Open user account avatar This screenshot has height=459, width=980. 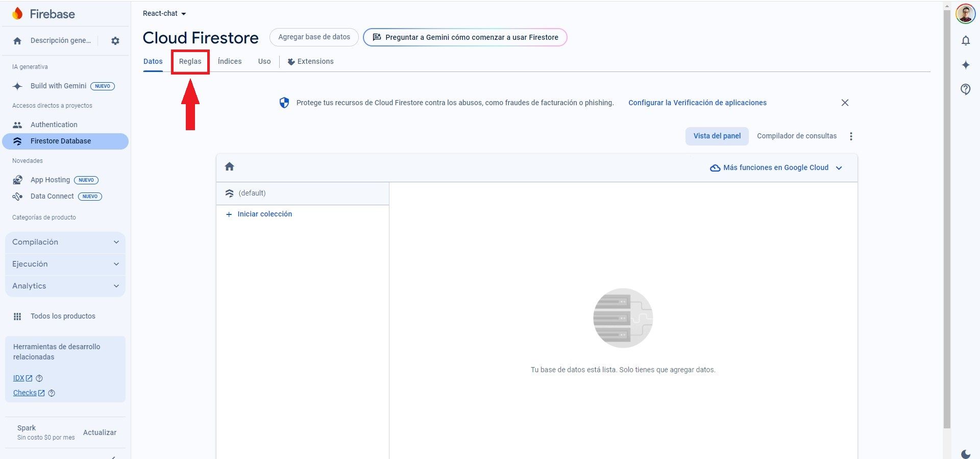965,14
